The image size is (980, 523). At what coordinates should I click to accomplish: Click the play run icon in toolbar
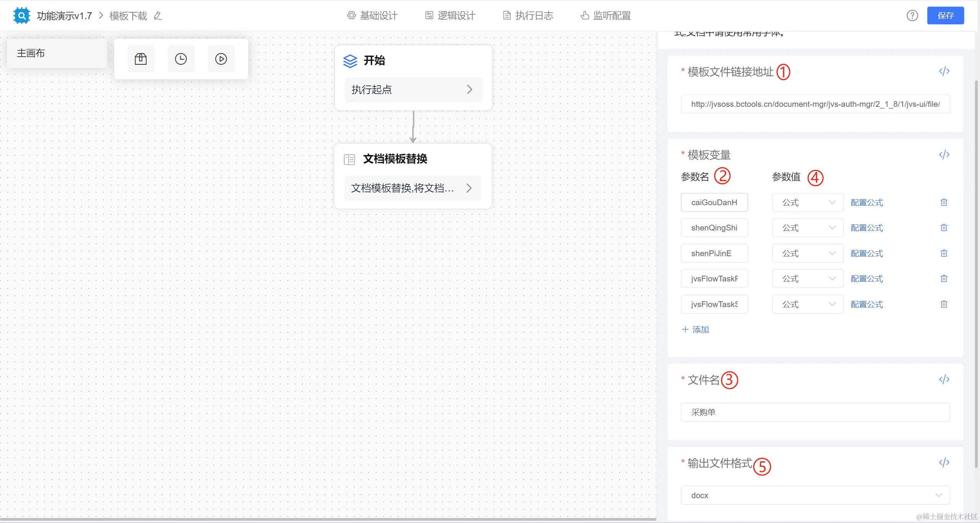point(221,59)
